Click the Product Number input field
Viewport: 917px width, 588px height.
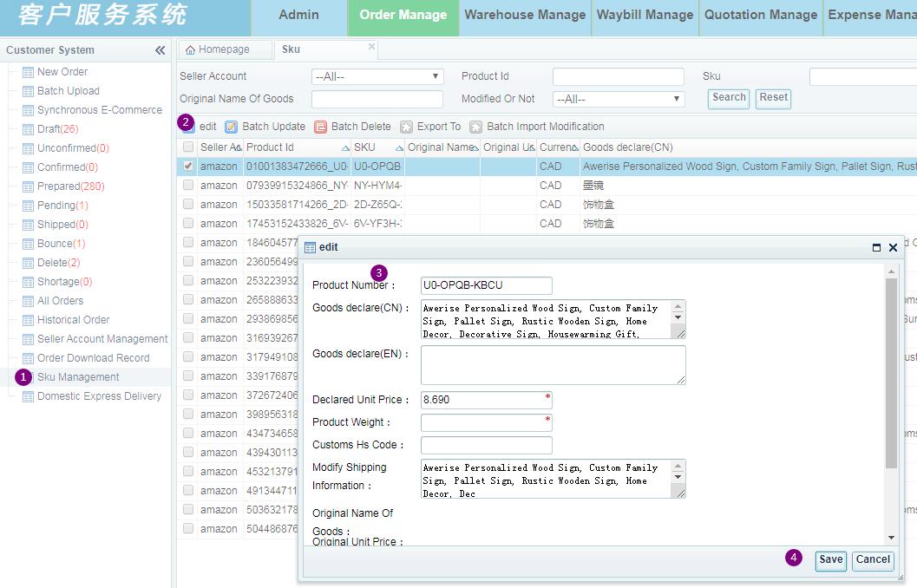(487, 285)
